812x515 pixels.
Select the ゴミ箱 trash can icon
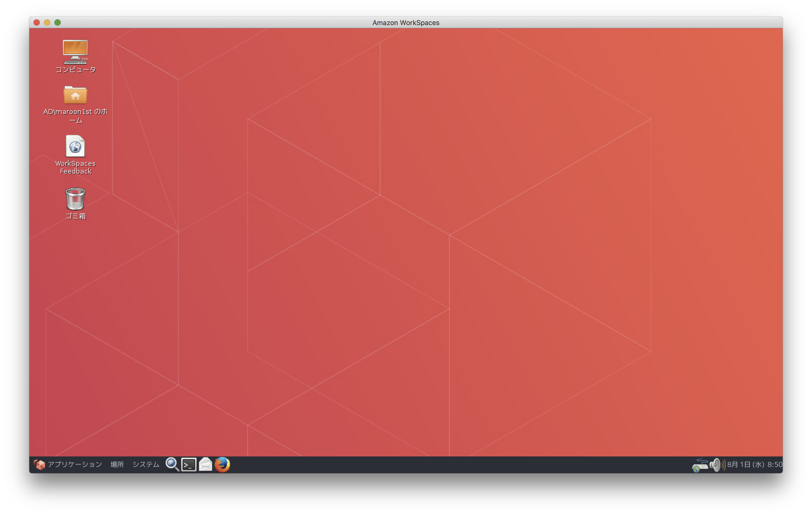point(75,199)
